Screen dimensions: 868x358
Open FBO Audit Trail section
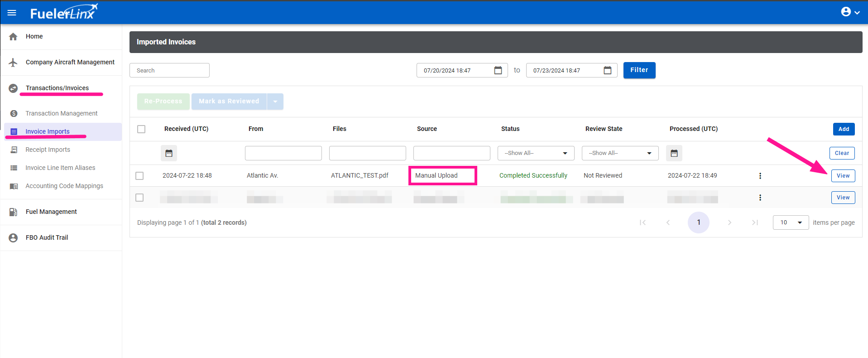pyautogui.click(x=47, y=237)
